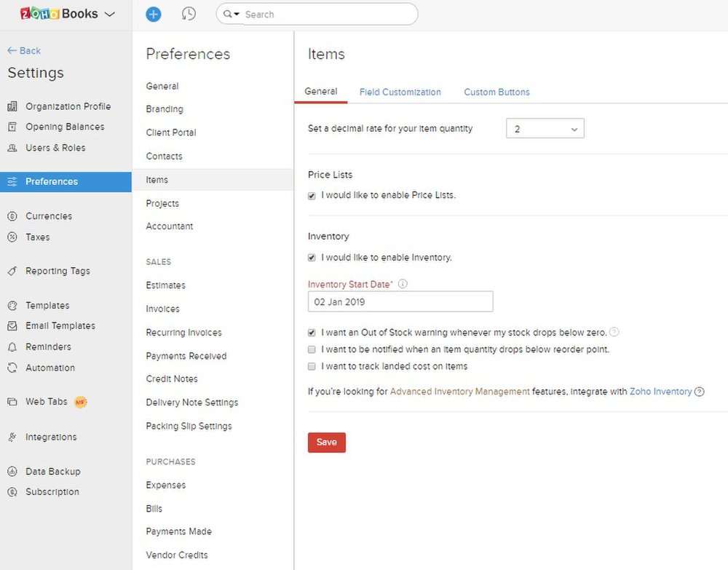The image size is (728, 570).
Task: Open the Custom Buttons tab
Action: [x=496, y=92]
